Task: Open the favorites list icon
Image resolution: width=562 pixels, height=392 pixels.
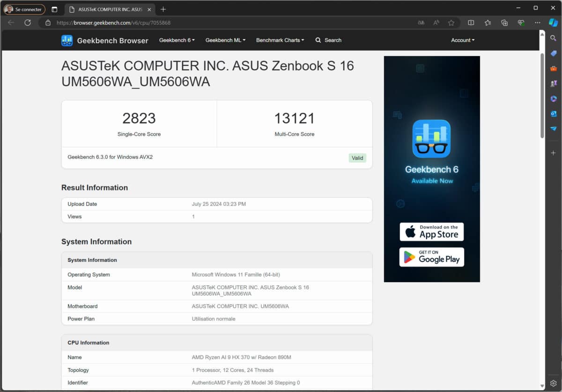Action: pyautogui.click(x=488, y=22)
